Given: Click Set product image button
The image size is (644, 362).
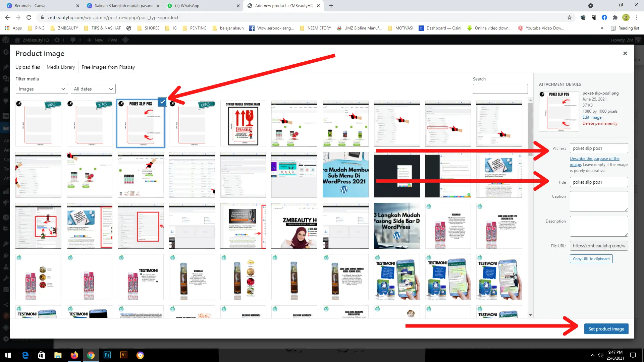Looking at the screenshot, I should [x=606, y=329].
